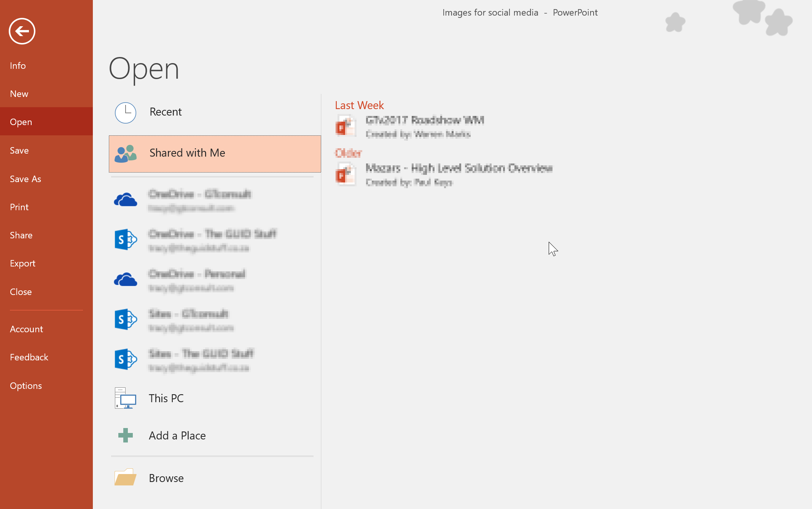Choose Save As in the sidebar
The width and height of the screenshot is (812, 509).
(25, 179)
